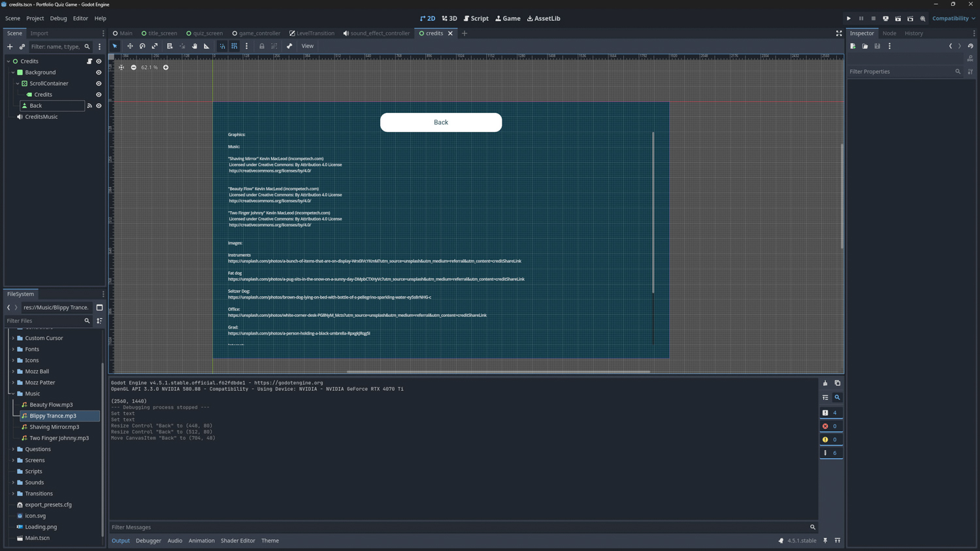The height and width of the screenshot is (551, 980).
Task: Open the Compatibility renderer dropdown
Action: coord(953,18)
